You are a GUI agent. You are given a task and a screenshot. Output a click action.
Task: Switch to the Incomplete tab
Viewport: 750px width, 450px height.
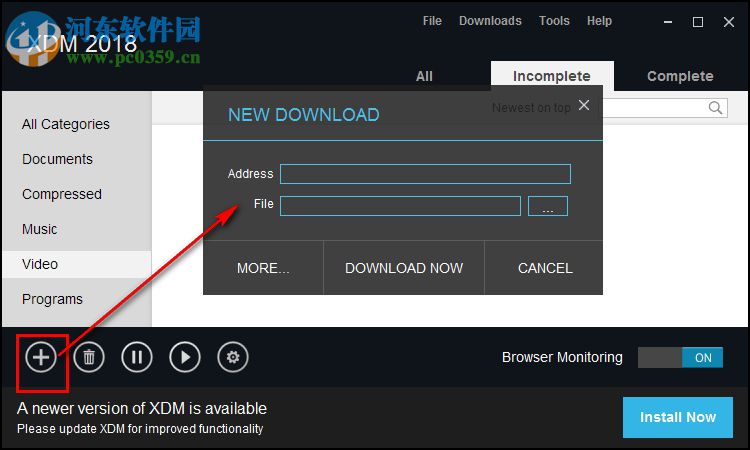click(552, 76)
